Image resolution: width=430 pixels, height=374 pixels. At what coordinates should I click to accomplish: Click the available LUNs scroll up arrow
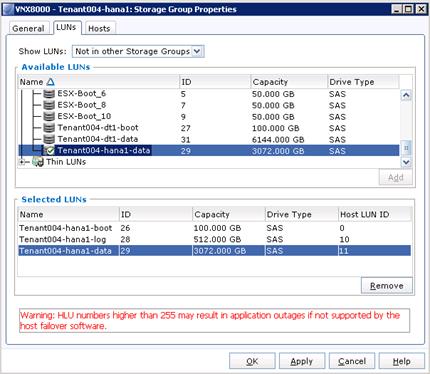pos(406,95)
